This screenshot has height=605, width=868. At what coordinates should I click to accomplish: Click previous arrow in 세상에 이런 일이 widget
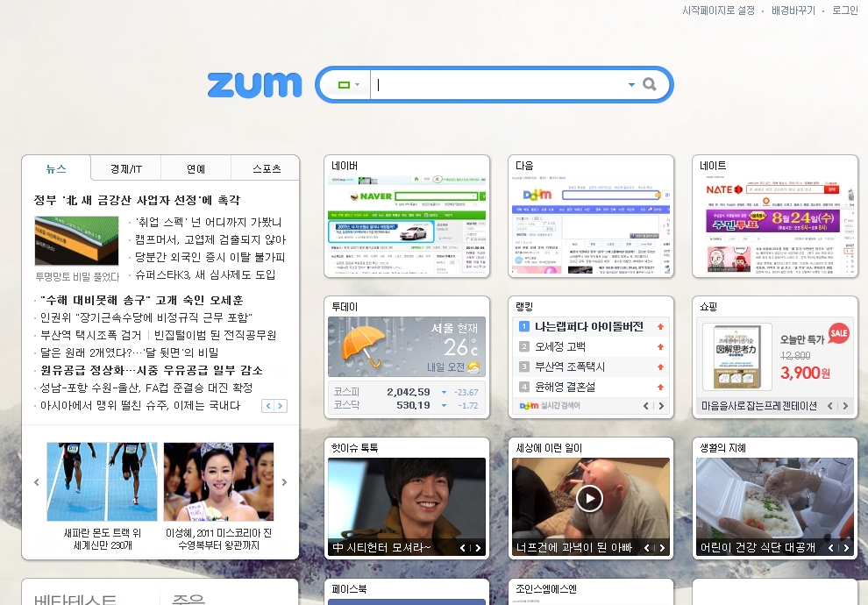[646, 548]
